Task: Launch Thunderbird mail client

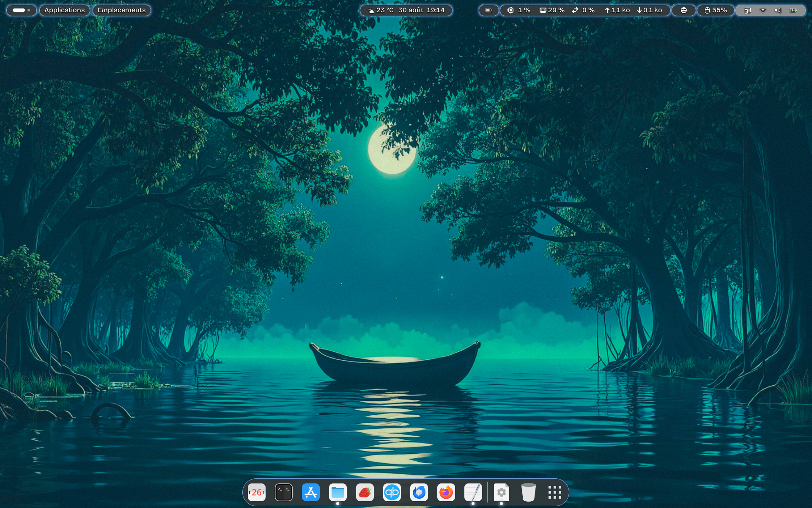Action: (x=419, y=492)
